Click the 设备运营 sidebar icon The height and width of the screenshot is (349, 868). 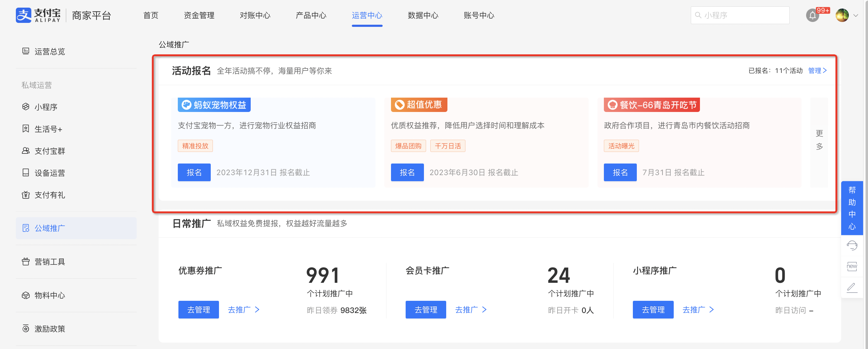pos(26,172)
